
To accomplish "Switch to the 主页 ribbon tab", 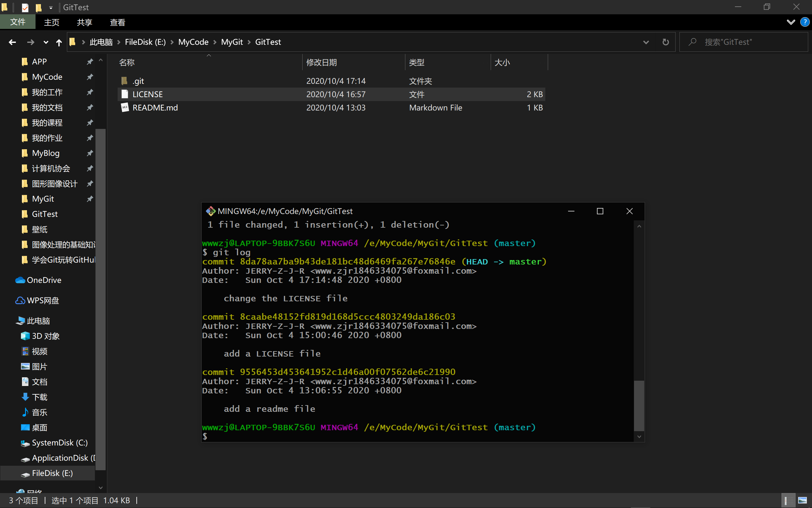I will pos(52,22).
